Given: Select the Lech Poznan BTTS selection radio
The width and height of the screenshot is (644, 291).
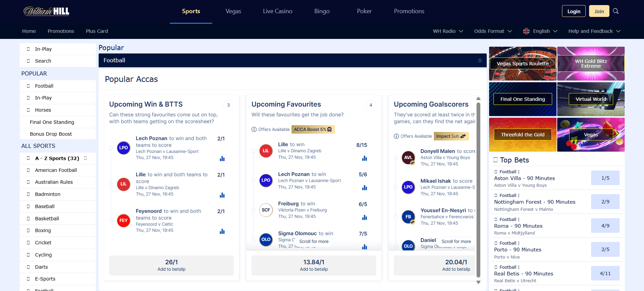Looking at the screenshot, I should 111,148.
